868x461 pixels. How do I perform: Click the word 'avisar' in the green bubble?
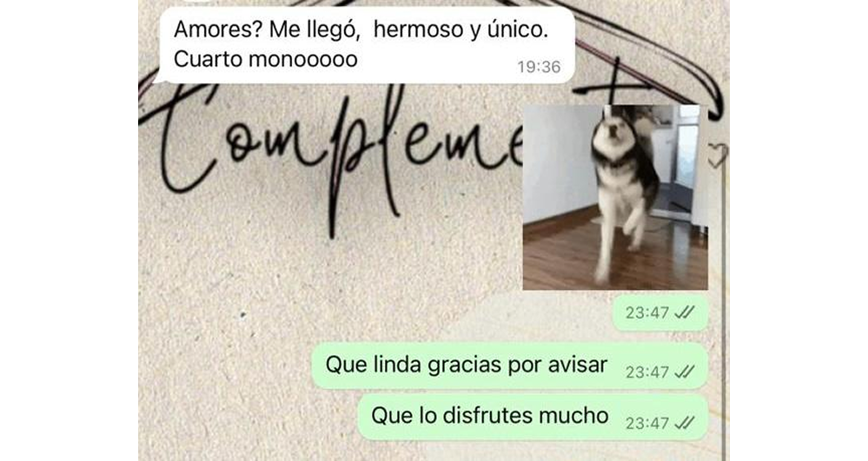click(x=578, y=365)
